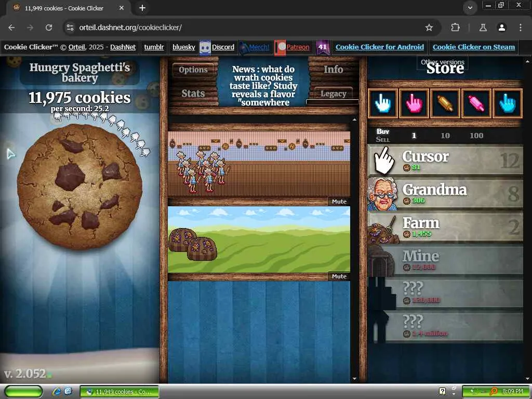The width and height of the screenshot is (532, 399).
Task: Open the Merch! link
Action: (x=259, y=47)
